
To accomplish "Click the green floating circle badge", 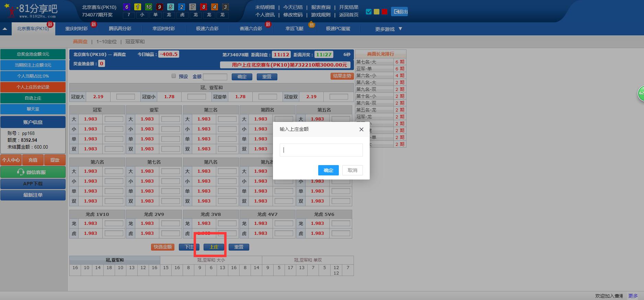I will (x=641, y=93).
